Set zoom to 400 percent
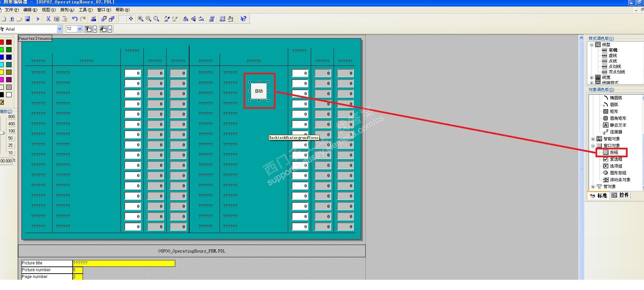This screenshot has width=644, height=290. tap(11, 124)
